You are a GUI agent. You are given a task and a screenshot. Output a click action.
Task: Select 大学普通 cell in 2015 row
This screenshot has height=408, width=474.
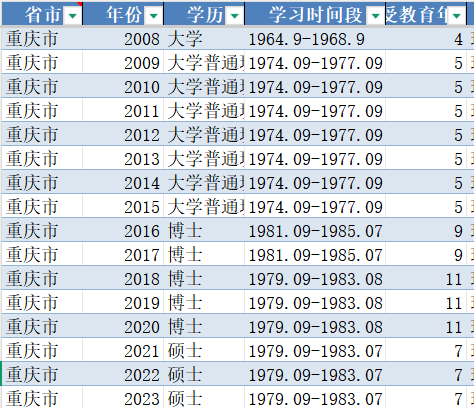(x=204, y=206)
